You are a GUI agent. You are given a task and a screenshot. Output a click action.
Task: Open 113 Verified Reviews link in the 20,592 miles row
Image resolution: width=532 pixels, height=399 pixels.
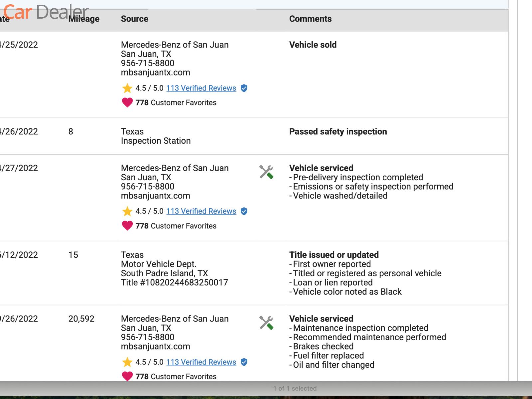pos(201,362)
